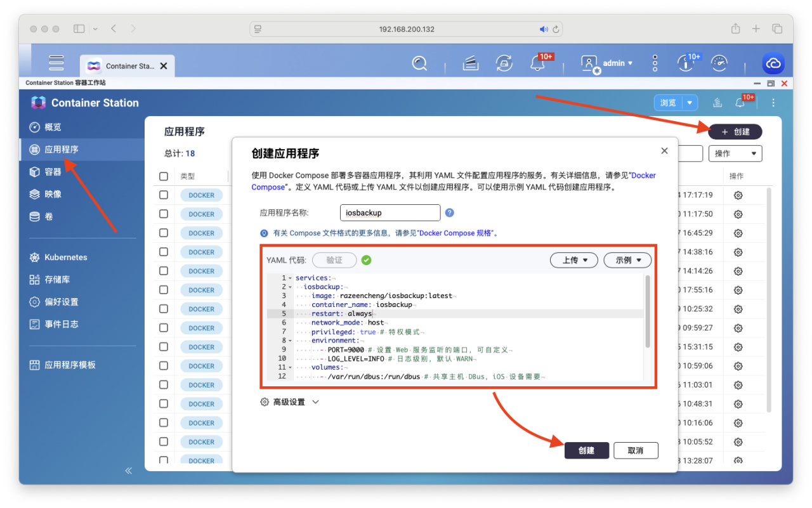Collapse the sidebar with the double-chevron icon
This screenshot has width=812, height=508.
click(x=129, y=471)
